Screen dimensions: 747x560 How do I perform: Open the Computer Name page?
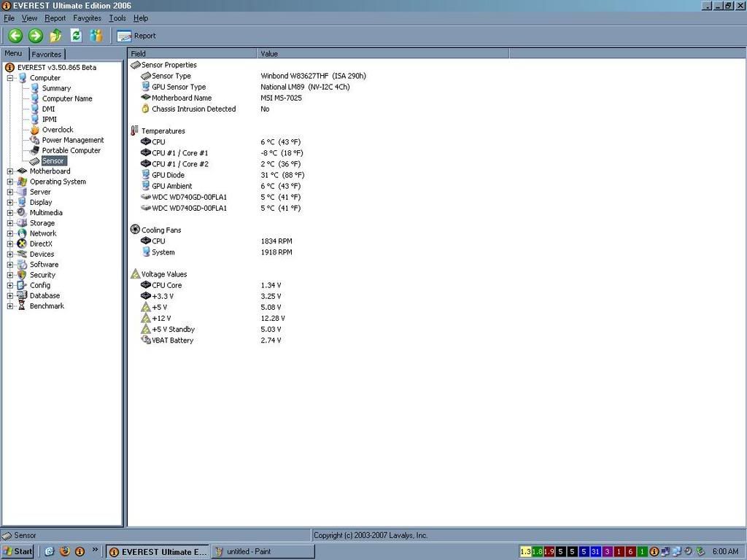67,98
